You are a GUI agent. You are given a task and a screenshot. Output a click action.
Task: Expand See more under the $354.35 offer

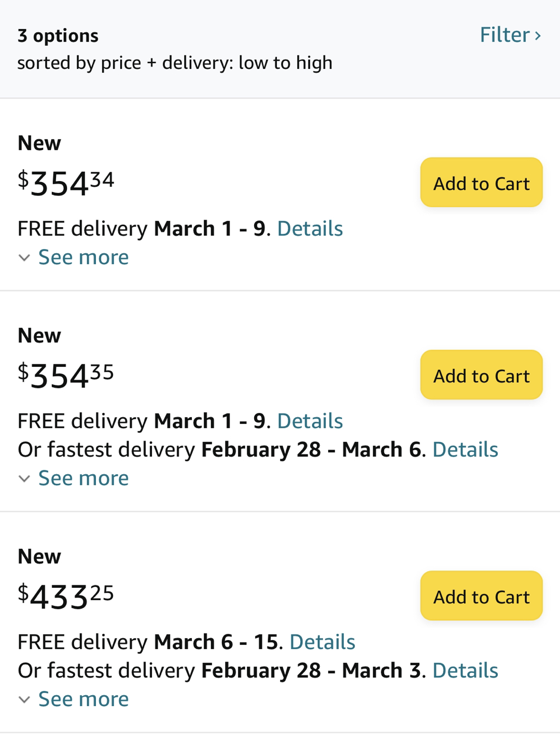coord(83,478)
